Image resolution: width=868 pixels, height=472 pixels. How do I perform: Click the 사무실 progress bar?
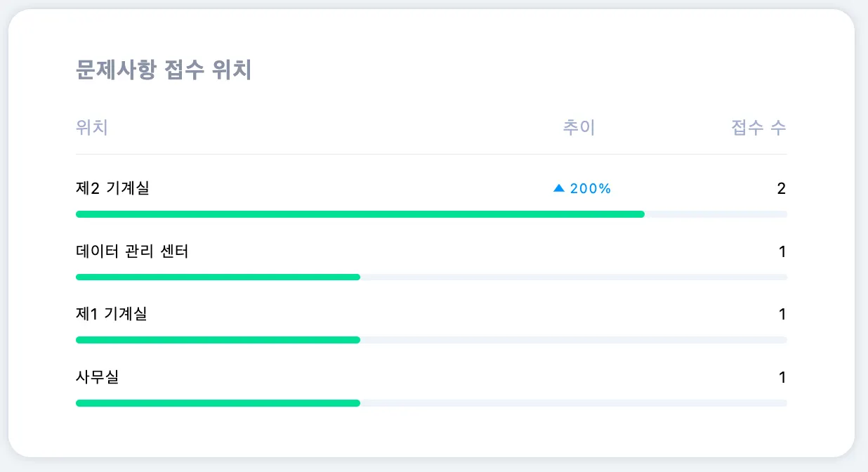218,403
